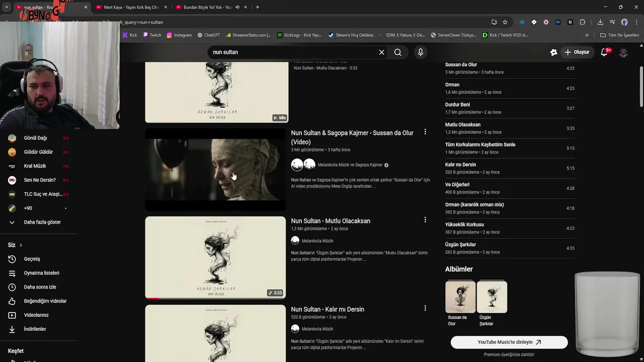Play the Sussan da Olur video thumbnail

(x=215, y=169)
